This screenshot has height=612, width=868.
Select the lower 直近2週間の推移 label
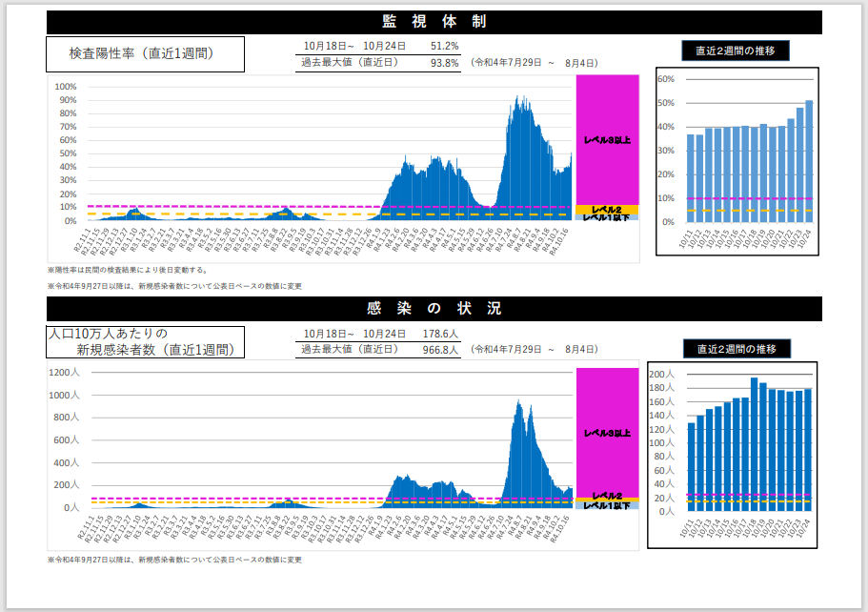click(736, 349)
